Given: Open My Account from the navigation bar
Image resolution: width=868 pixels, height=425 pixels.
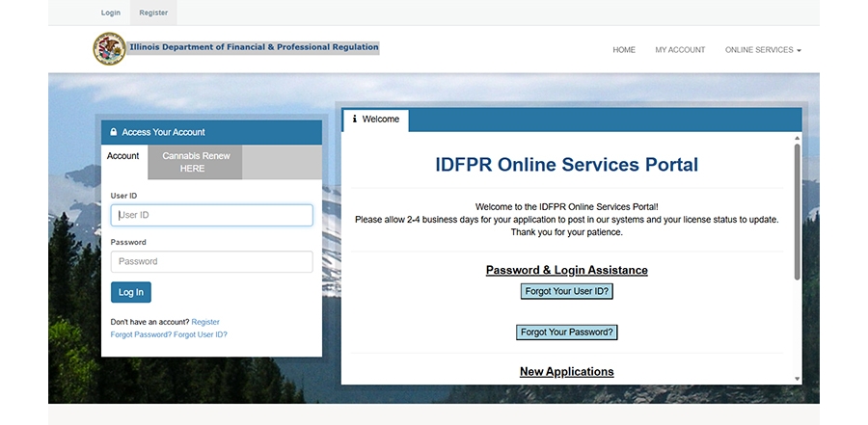Looking at the screenshot, I should coord(680,50).
